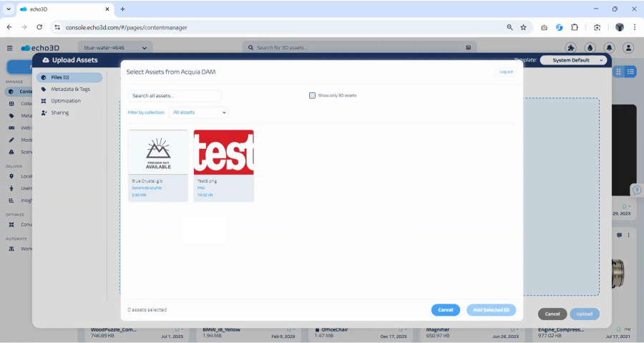Click the Locations pin sidebar icon
This screenshot has width=644, height=343.
click(x=11, y=176)
